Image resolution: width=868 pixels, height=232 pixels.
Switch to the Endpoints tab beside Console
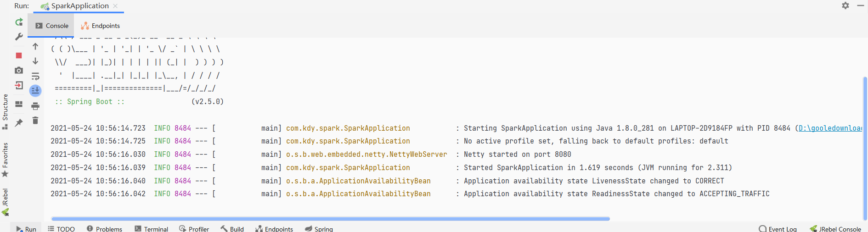tap(101, 26)
